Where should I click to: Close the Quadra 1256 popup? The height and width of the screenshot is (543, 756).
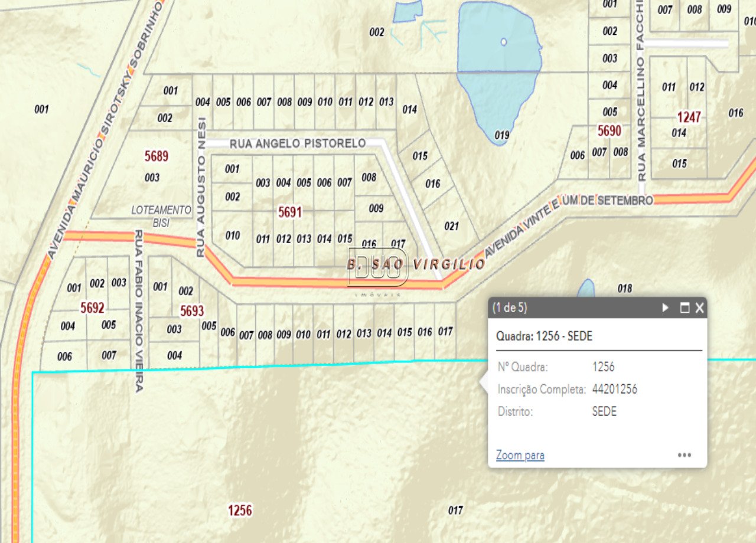pos(700,308)
